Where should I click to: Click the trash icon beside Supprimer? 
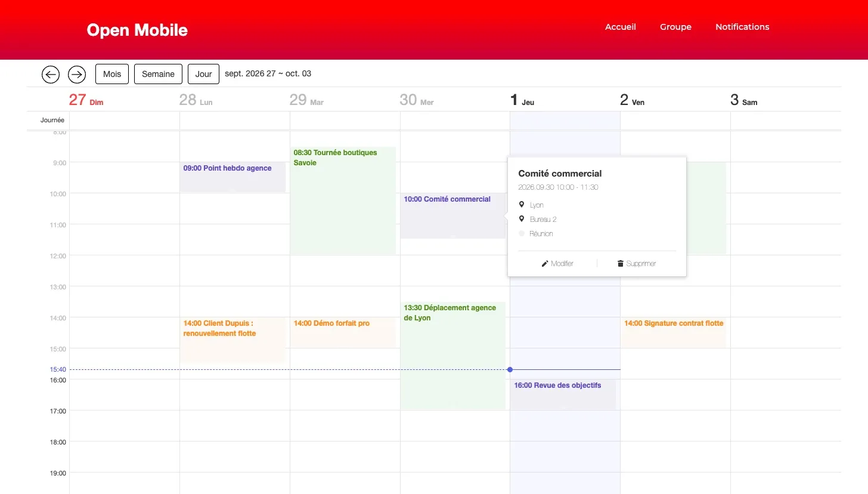coord(621,264)
